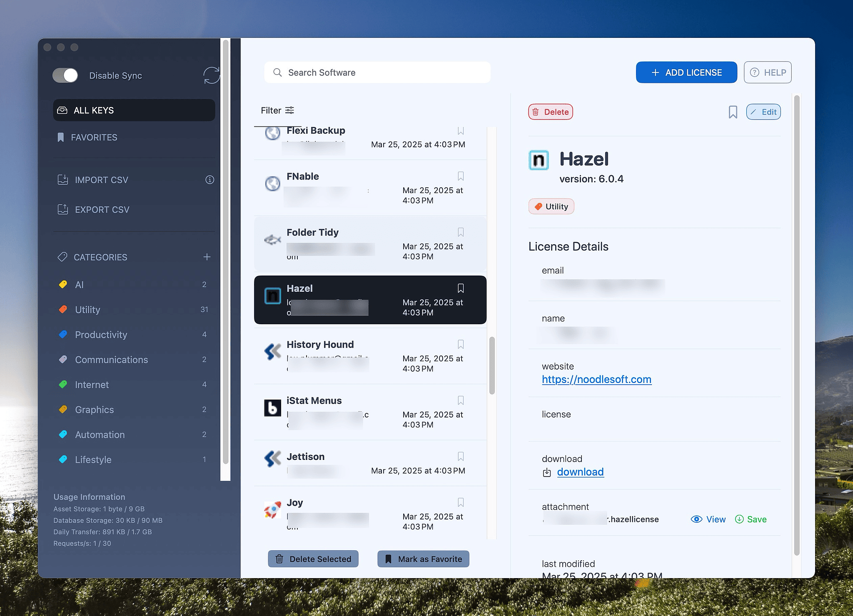Screen dimensions: 853x616
Task: Click the ADD LICENSE button
Action: (686, 72)
